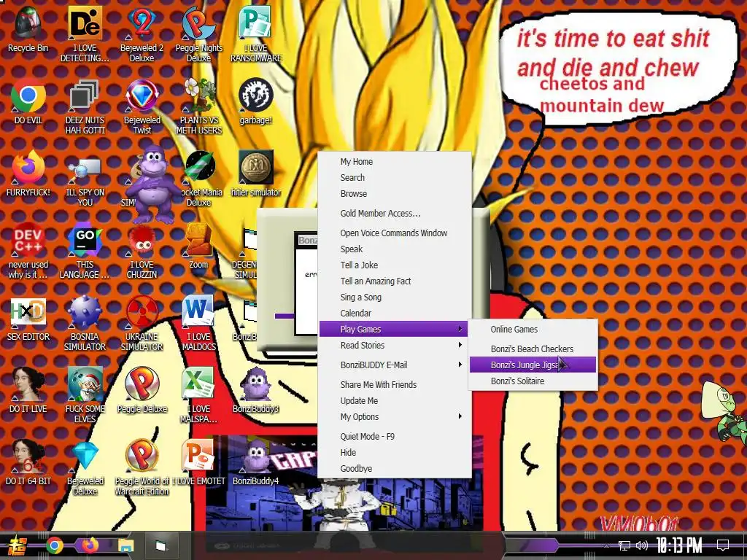Click the taskbar clock showing 10:13 PM
Screen dimensions: 747x560
[x=679, y=545]
